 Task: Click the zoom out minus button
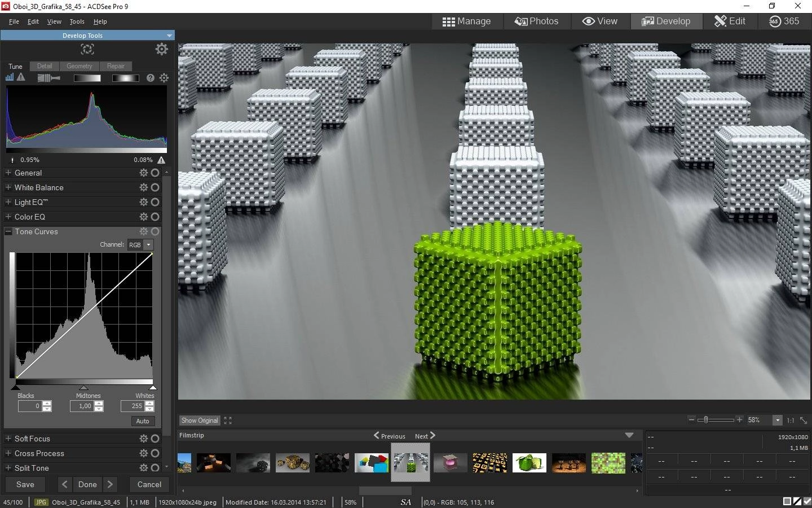pos(692,419)
